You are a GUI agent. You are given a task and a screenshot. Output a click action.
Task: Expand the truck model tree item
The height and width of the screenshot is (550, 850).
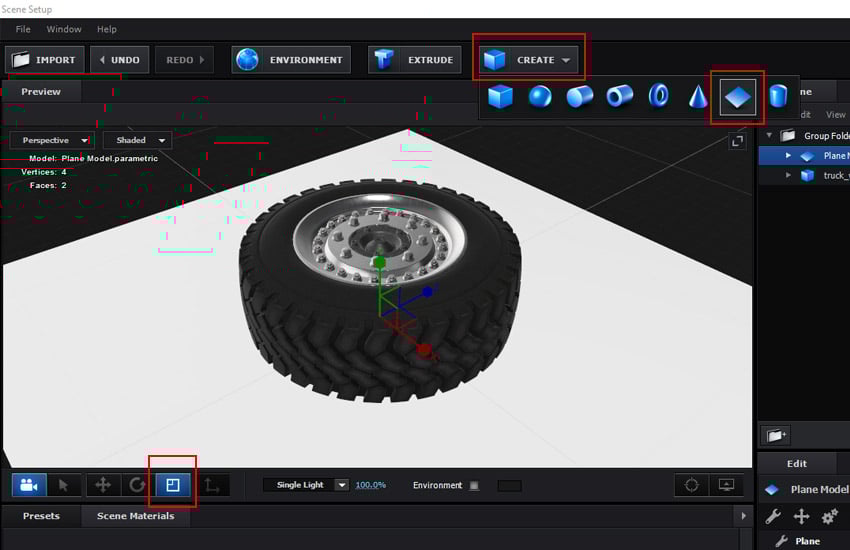(788, 175)
